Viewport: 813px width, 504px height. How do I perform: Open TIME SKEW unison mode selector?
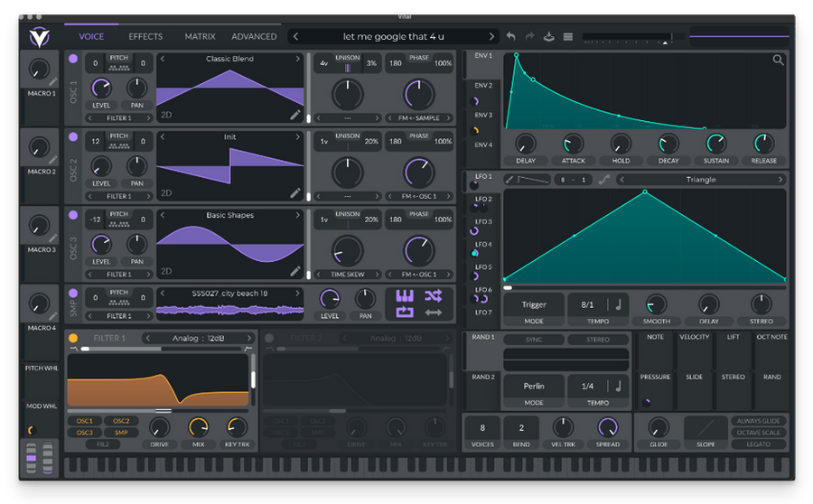click(x=348, y=275)
